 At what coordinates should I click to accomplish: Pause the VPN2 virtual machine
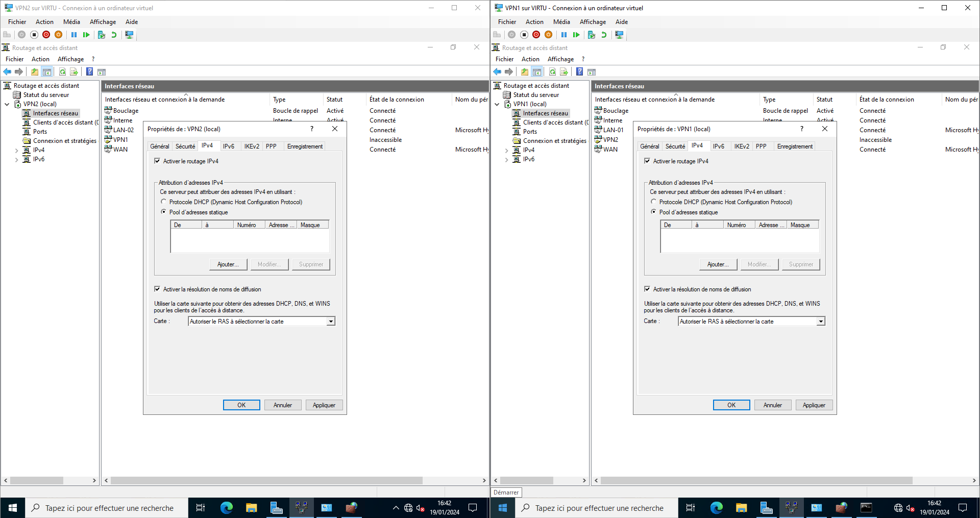pyautogui.click(x=74, y=35)
